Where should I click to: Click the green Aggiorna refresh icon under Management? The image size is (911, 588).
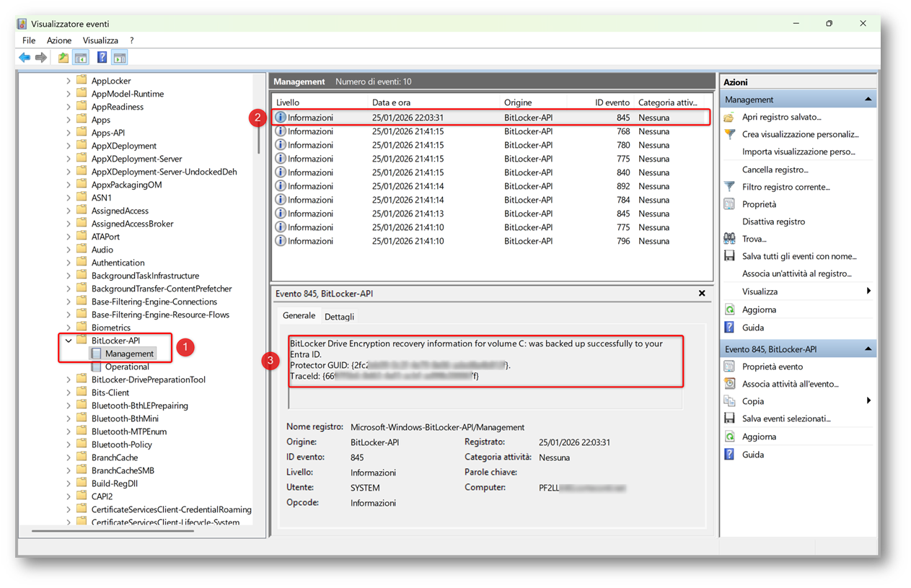tap(729, 310)
